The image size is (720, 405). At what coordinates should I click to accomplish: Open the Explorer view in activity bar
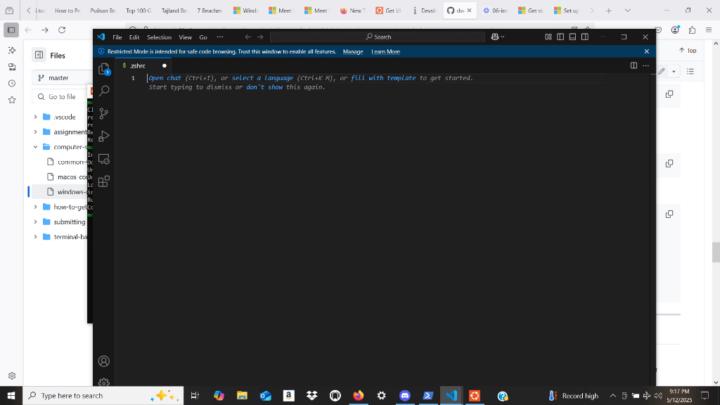coord(104,69)
